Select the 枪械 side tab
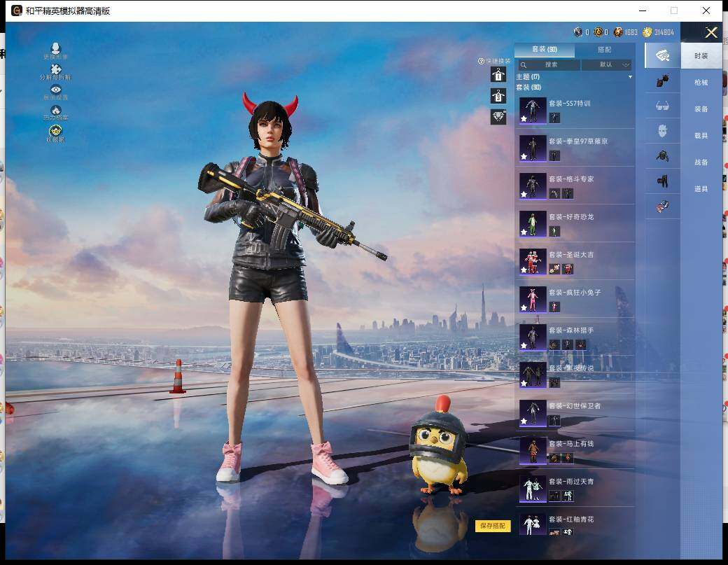 click(701, 83)
